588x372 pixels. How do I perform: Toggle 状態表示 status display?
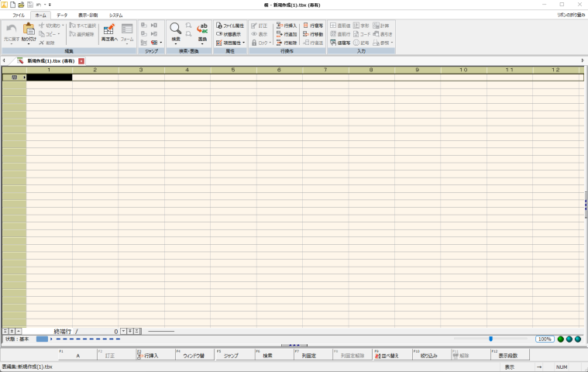point(229,34)
